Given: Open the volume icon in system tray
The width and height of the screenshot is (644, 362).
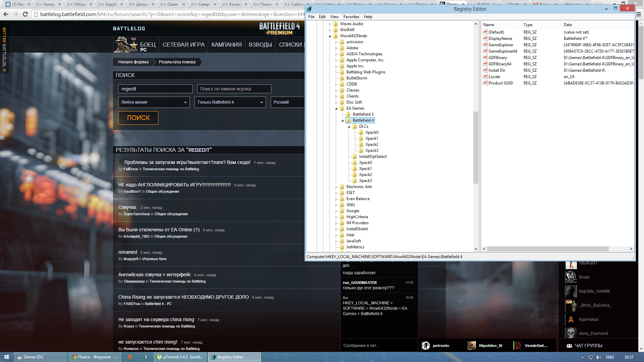Looking at the screenshot, I should [x=599, y=357].
